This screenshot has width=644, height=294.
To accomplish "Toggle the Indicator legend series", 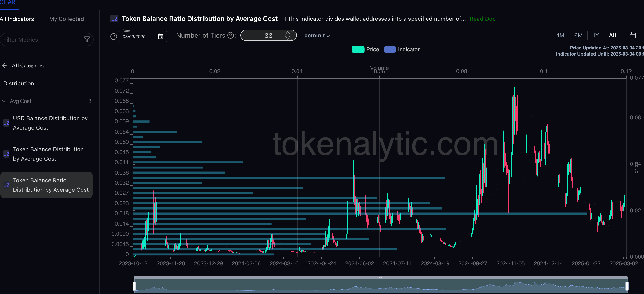I will tap(401, 49).
